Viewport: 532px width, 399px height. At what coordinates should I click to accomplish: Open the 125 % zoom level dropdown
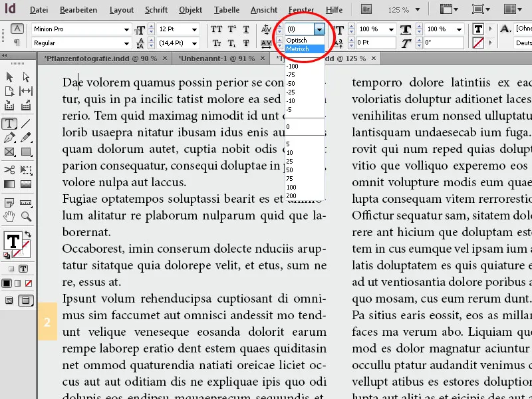click(x=418, y=10)
